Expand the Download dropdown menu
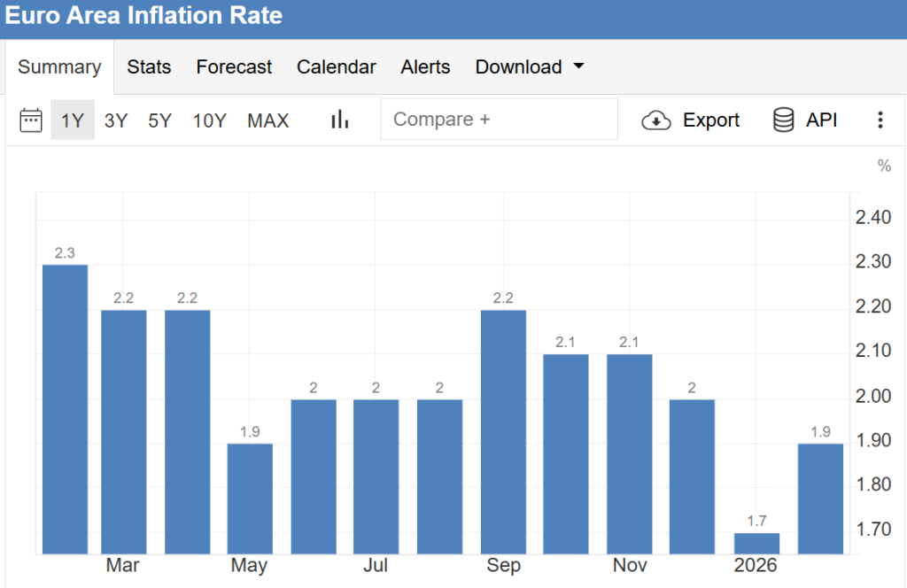The width and height of the screenshot is (907, 588). coord(530,67)
